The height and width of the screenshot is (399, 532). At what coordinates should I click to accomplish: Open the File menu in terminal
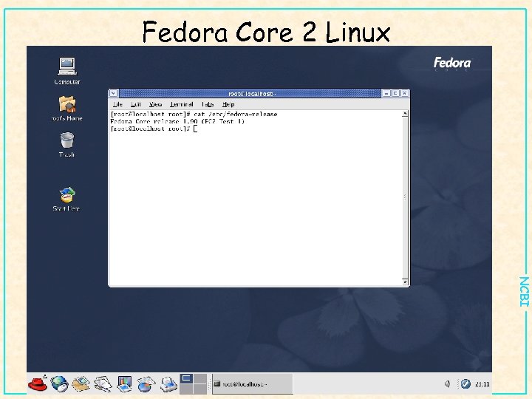coord(117,104)
